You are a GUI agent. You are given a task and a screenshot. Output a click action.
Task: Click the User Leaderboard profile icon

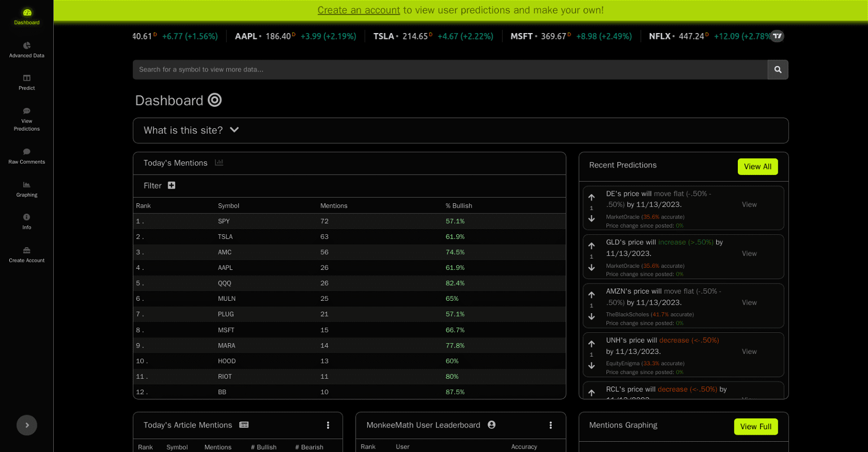[492, 425]
